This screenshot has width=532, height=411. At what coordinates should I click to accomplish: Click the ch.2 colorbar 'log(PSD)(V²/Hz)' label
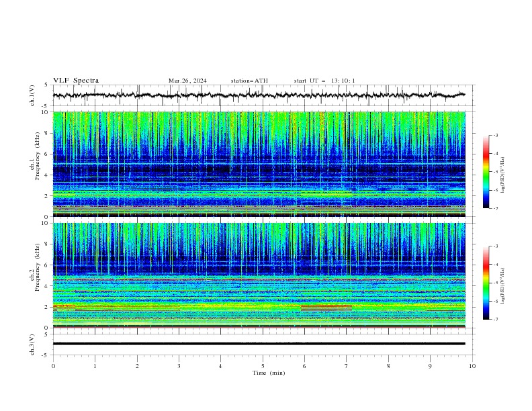pos(503,286)
